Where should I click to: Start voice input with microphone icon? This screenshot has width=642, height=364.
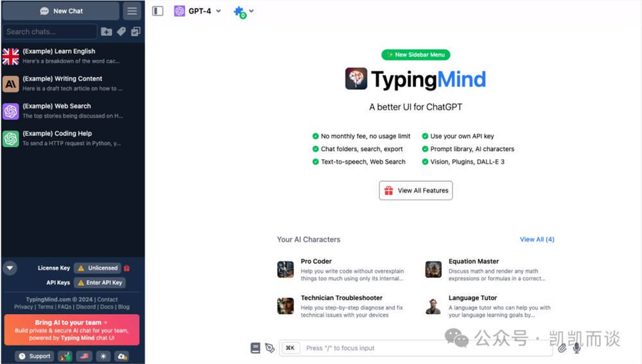coord(577,348)
